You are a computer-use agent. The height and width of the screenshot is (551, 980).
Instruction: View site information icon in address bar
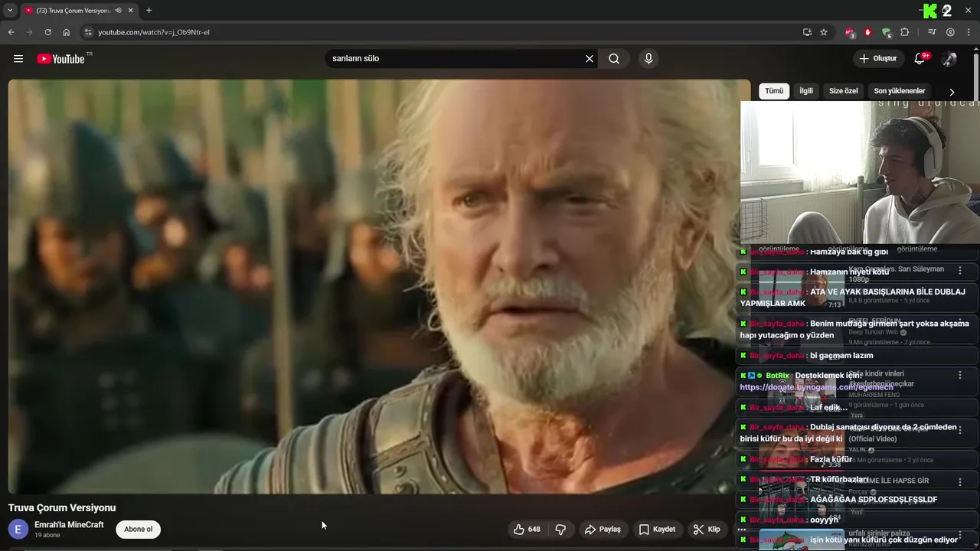[x=88, y=32]
